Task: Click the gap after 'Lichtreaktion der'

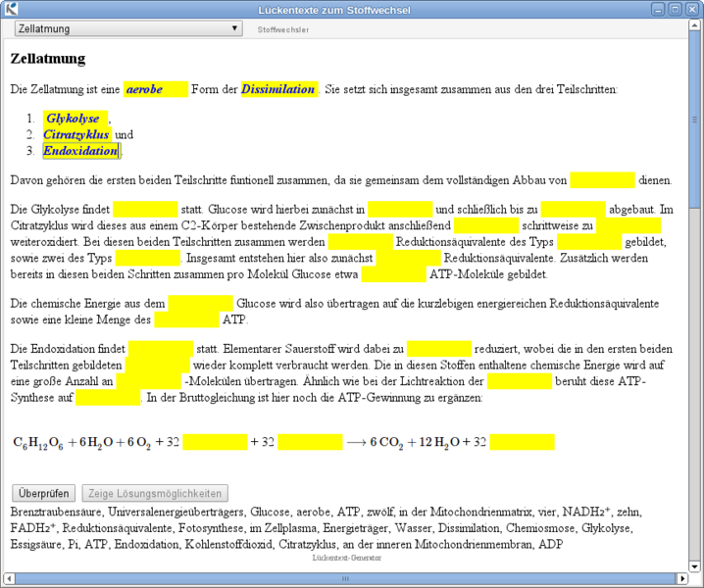Action: [520, 381]
